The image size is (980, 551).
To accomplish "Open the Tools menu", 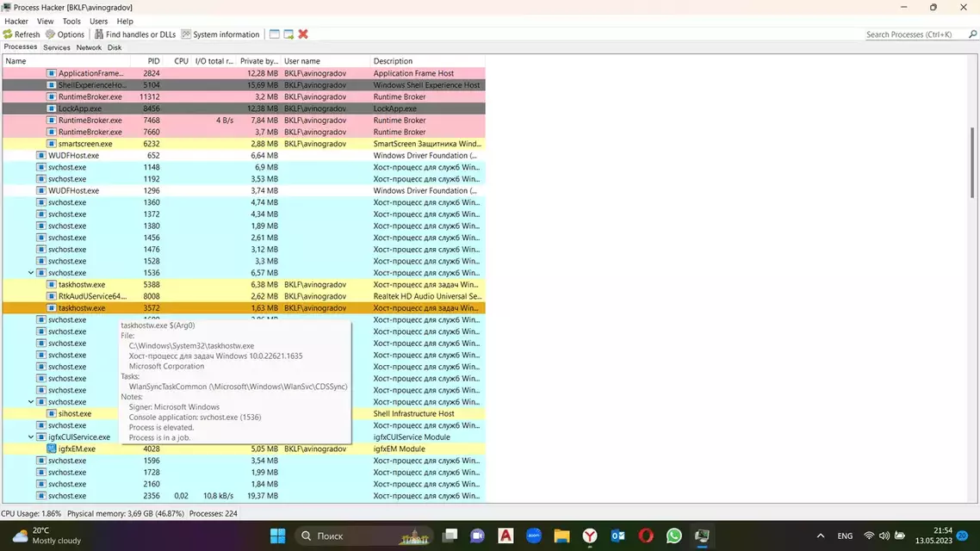I will 71,22.
